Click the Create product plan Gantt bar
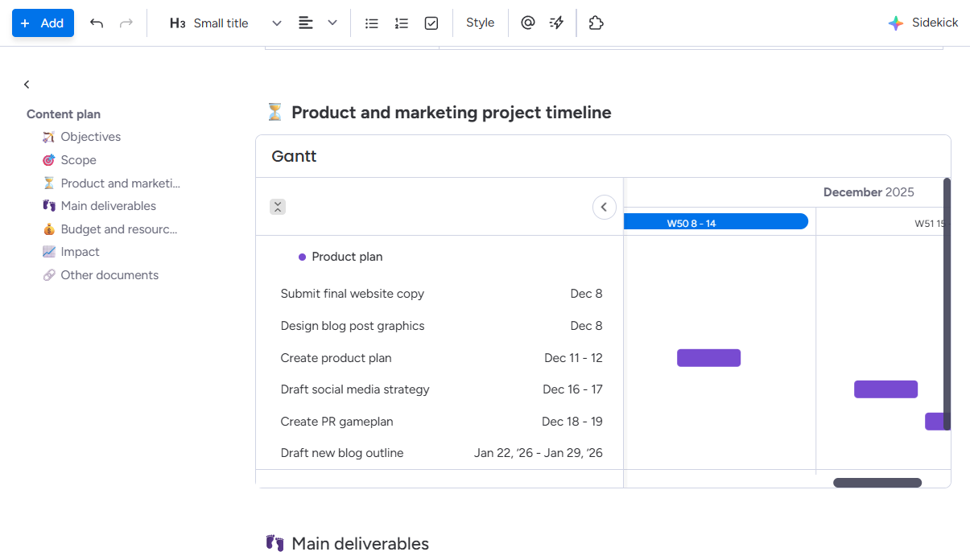 708,358
